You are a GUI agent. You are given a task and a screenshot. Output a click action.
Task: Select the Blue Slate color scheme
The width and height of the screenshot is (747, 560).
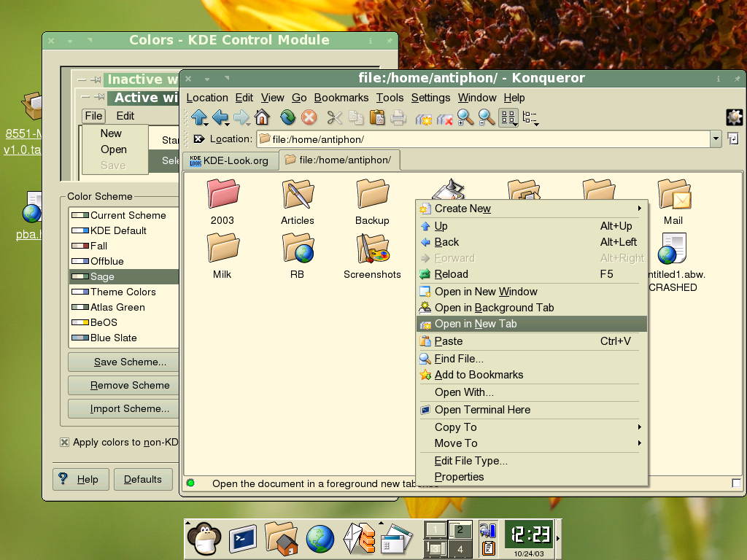124,338
